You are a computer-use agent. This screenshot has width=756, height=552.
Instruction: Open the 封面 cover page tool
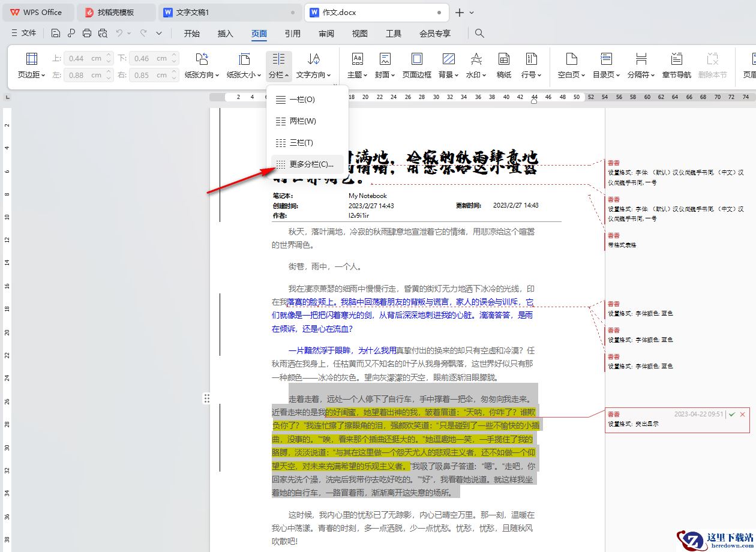pos(385,65)
